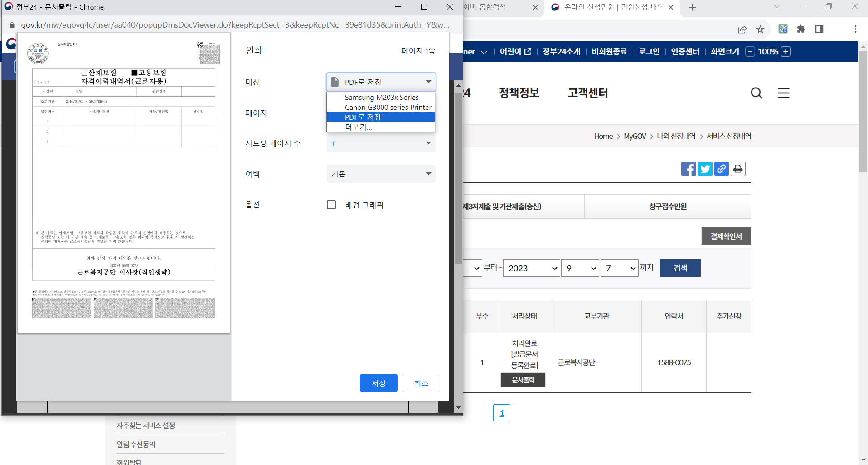Enable the 배경 그래픽 checkbox
This screenshot has height=465, width=868.
click(331, 205)
